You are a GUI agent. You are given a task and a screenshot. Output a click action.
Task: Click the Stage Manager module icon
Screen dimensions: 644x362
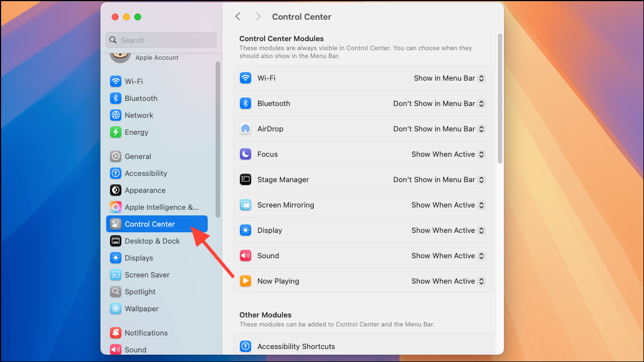click(x=245, y=179)
